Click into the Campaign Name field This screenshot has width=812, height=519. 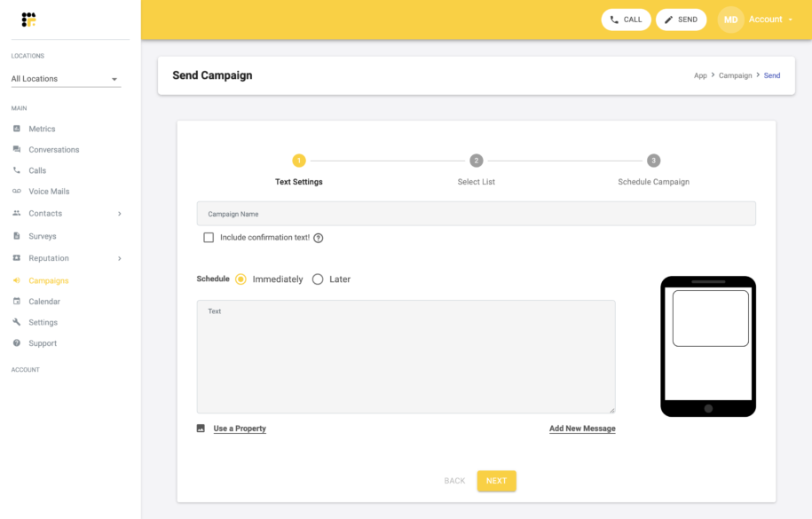[x=476, y=214]
